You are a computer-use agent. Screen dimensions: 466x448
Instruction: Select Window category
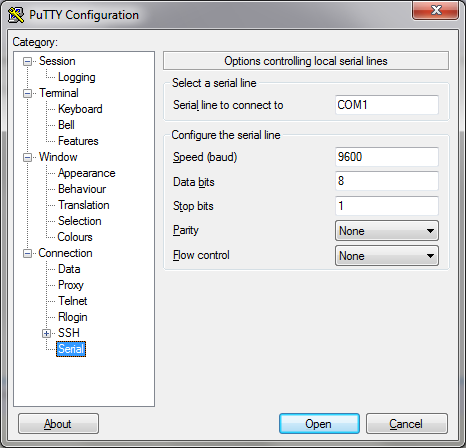pyautogui.click(x=58, y=157)
